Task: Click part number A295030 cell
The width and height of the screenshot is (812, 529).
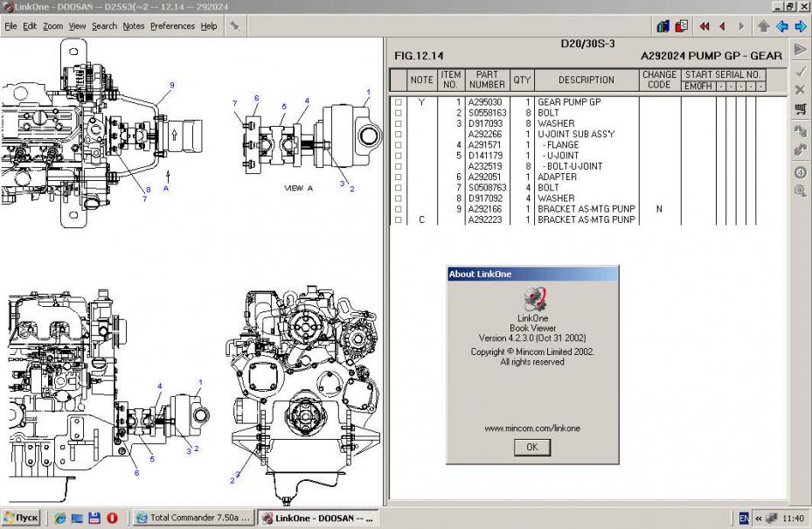Action: [x=485, y=102]
